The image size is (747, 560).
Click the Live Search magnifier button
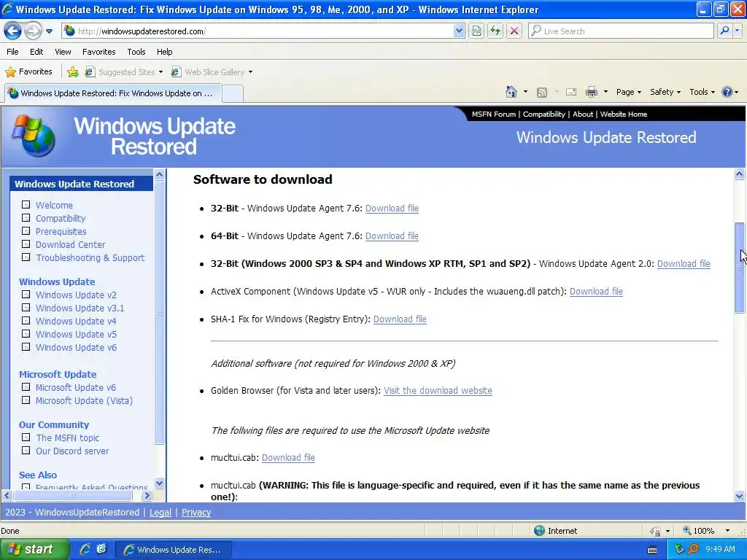click(x=724, y=31)
